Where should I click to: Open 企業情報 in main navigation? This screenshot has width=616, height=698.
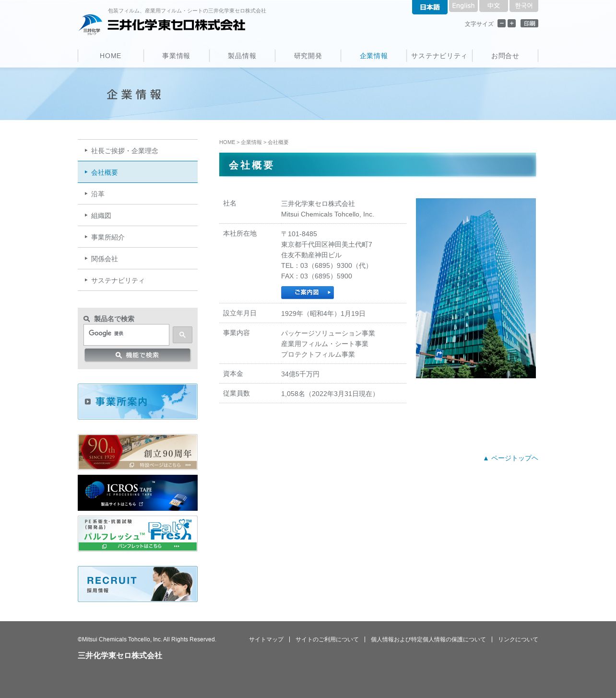coord(374,56)
